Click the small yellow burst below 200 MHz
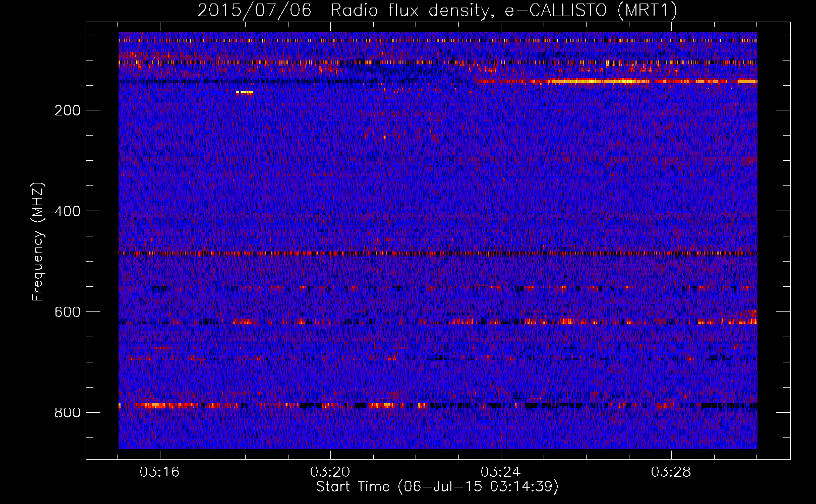 245,92
